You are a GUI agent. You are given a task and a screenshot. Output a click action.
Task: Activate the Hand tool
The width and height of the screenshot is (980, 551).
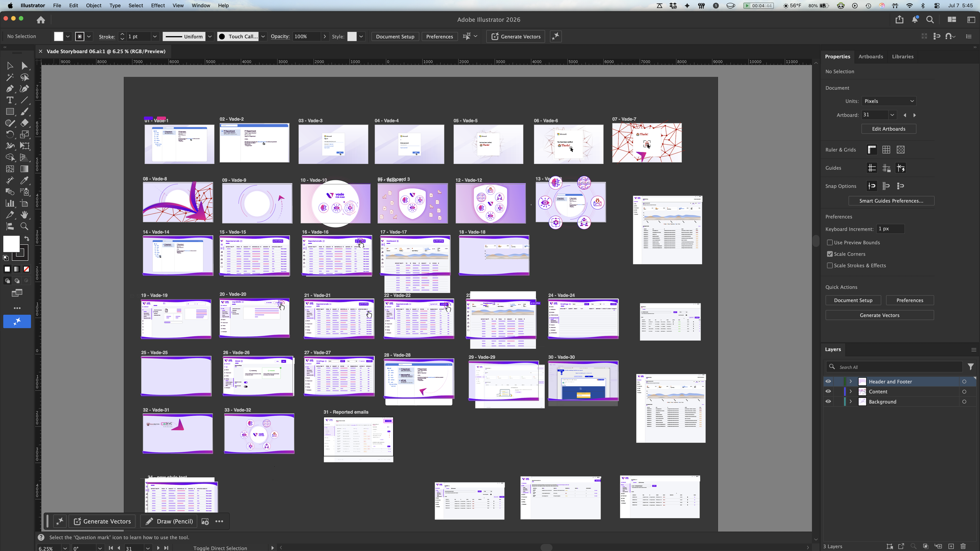(x=24, y=215)
